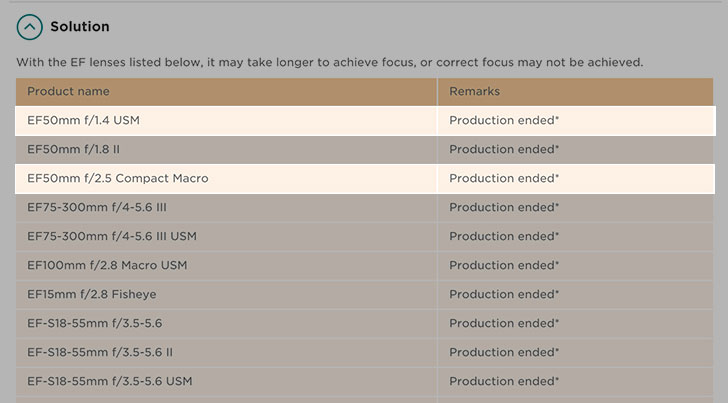This screenshot has width=728, height=403.
Task: Select EF50mm f/2.5 Compact Macro entry
Action: (x=117, y=178)
